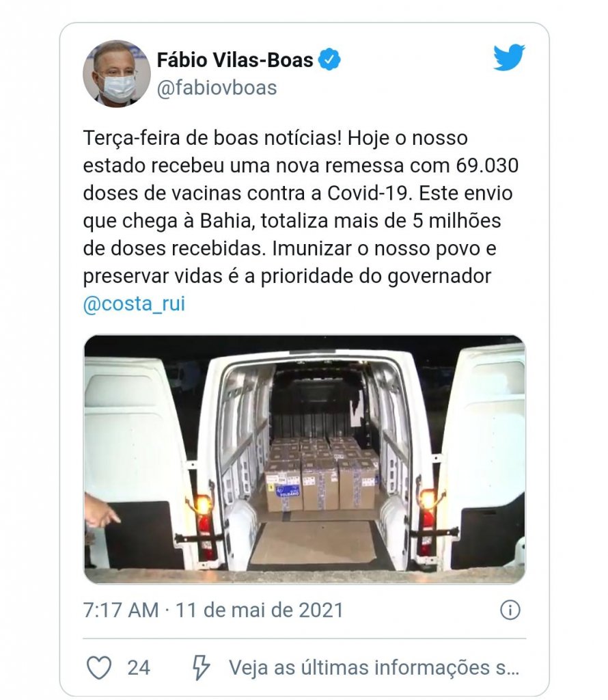Open the @fabiovboas handle
This screenshot has width=608, height=700.
coord(217,87)
